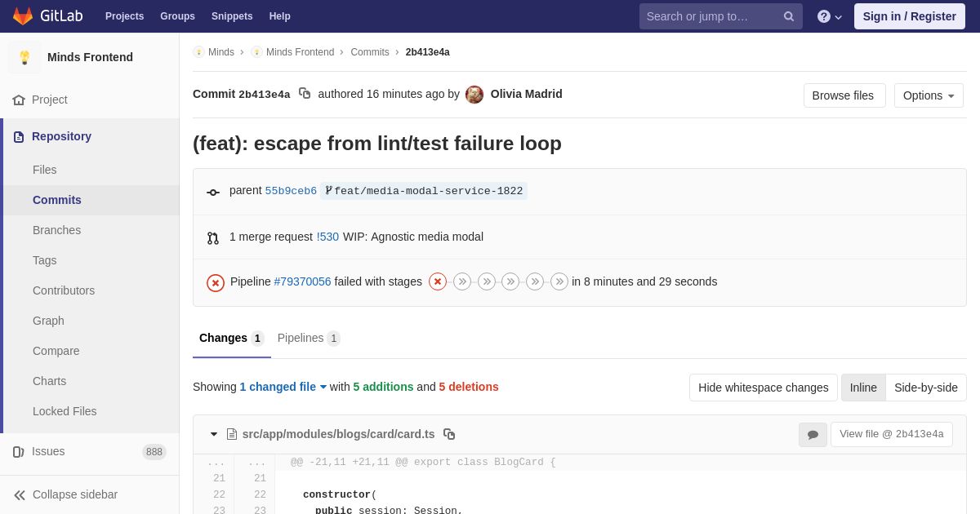The image size is (980, 514).
Task: Copy commit SHA with clipboard icon
Action: (305, 94)
